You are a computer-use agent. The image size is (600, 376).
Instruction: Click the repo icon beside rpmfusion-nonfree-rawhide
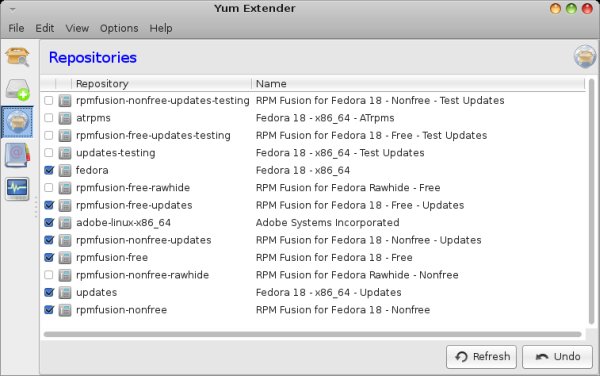pos(65,275)
